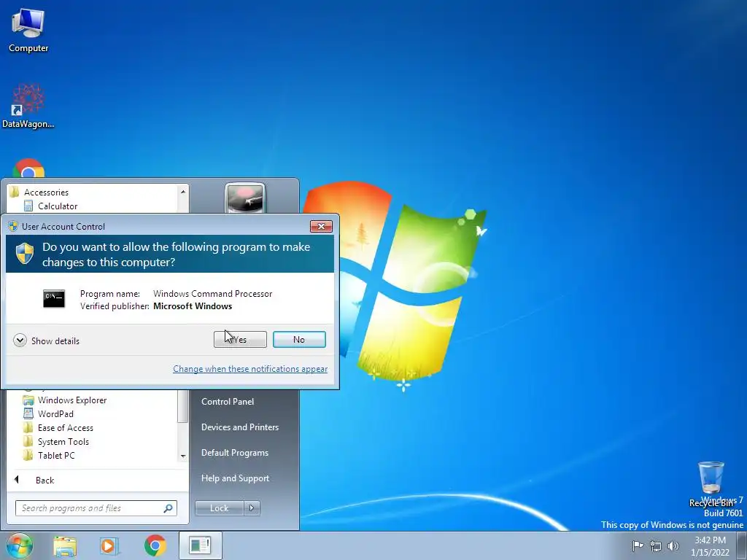
Task: Open the Recycle Bin on desktop
Action: pyautogui.click(x=711, y=484)
